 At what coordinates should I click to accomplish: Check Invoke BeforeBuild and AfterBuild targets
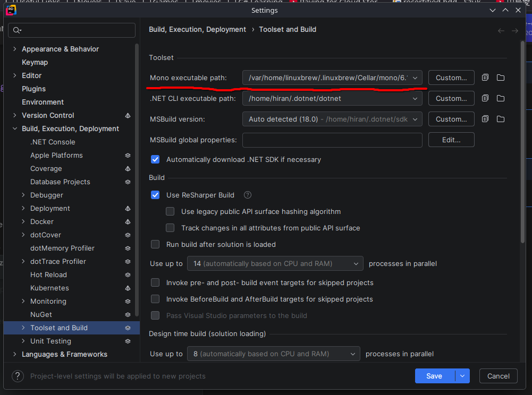[x=155, y=299]
